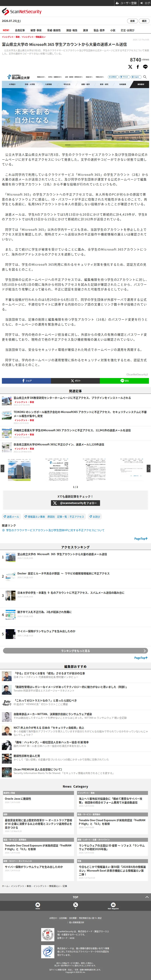This screenshot has width=151, height=980.
Task: Open the インシデント・事故 news category header
Action: [x=112, y=793]
